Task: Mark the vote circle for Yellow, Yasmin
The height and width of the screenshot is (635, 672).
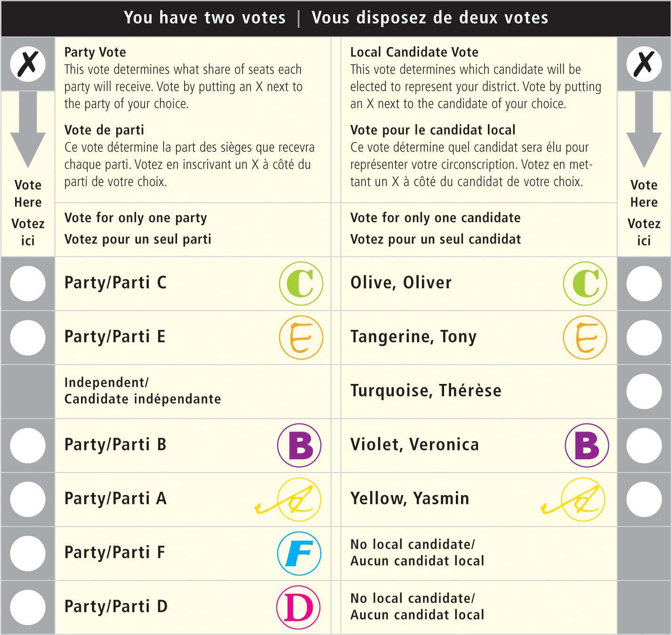Action: 644,499
